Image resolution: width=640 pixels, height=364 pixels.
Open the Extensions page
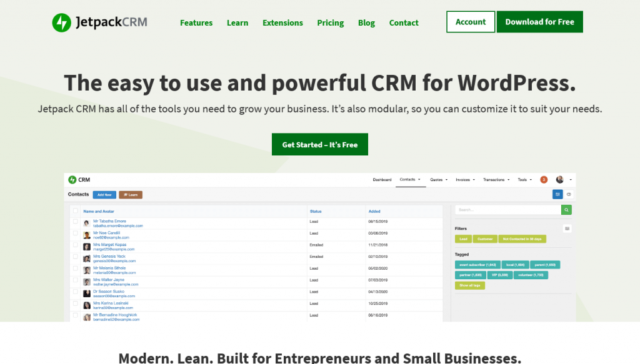point(283,23)
